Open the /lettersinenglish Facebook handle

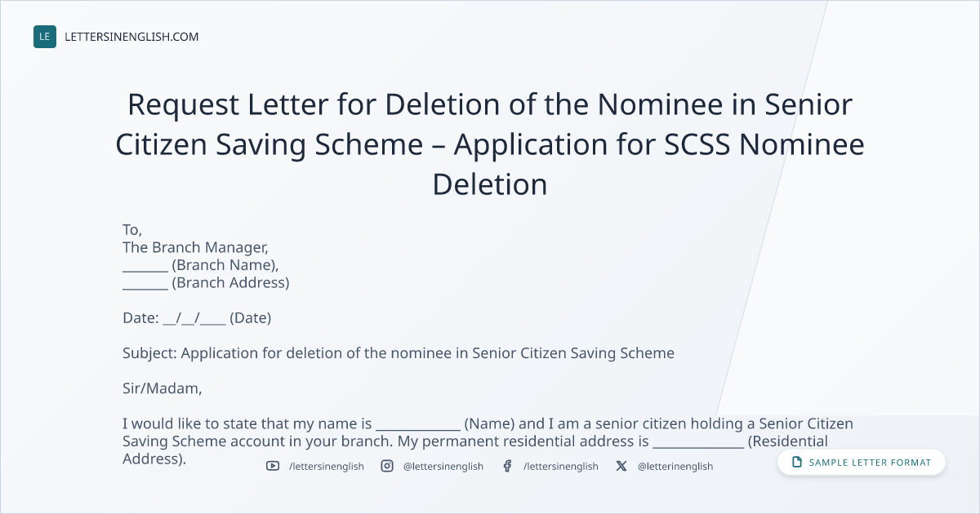(560, 466)
